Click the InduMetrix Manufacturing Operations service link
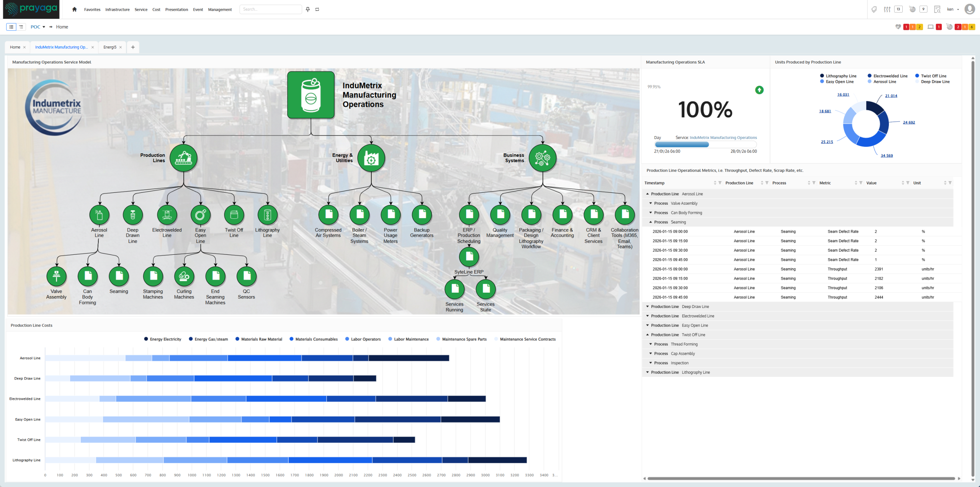Image resolution: width=980 pixels, height=487 pixels. 723,137
